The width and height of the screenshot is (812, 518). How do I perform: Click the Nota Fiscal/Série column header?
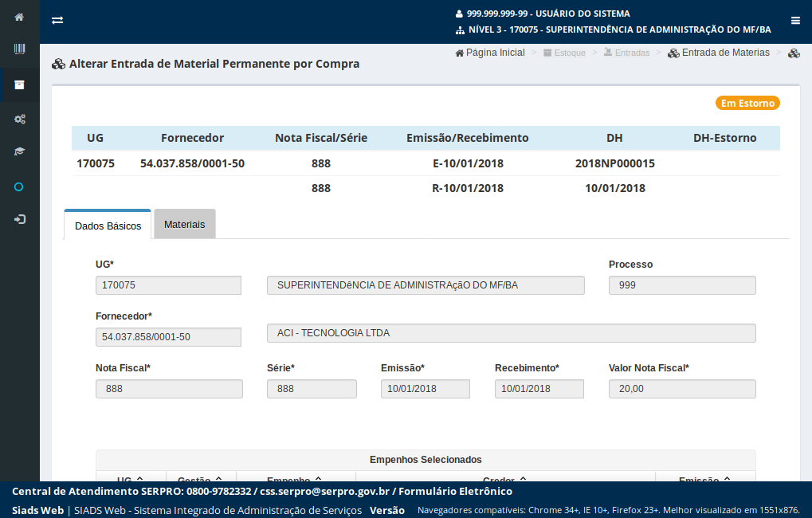321,139
